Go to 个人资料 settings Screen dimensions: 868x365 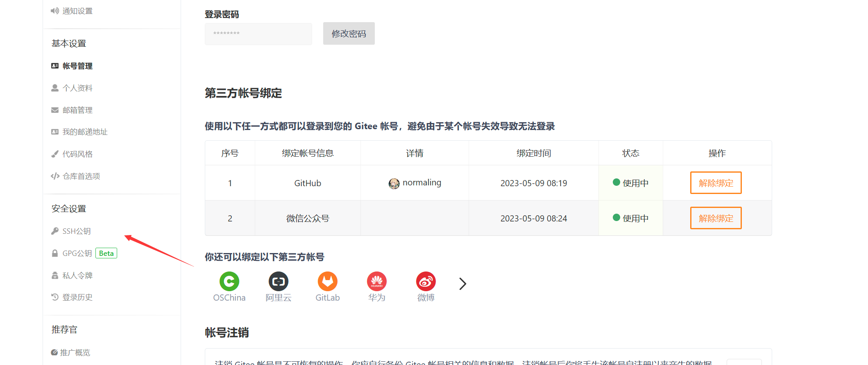77,88
